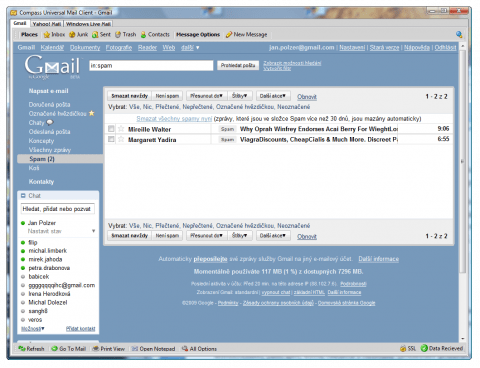
Task: Switch to Windows Live Mail tab
Action: click(x=88, y=24)
